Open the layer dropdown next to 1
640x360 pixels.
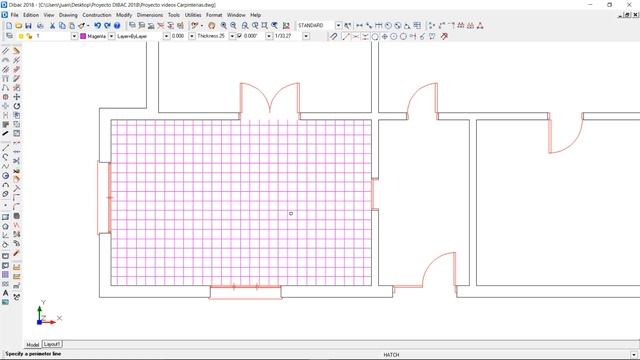click(74, 36)
